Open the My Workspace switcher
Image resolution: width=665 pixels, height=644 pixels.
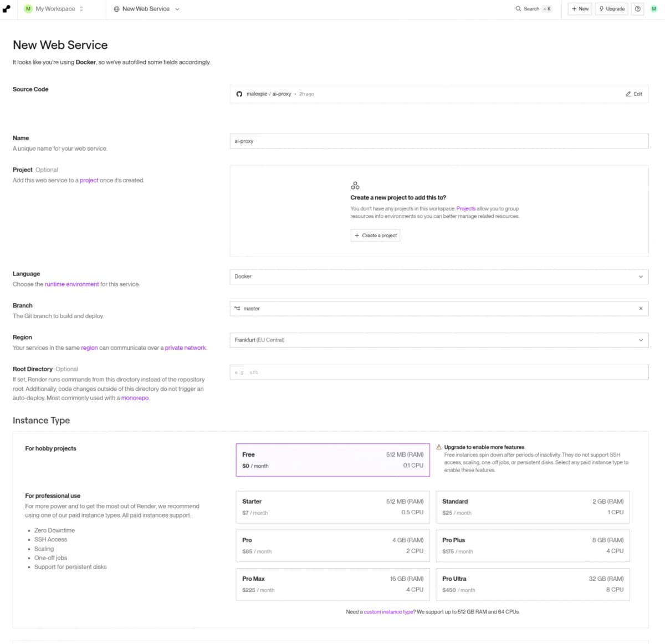click(x=54, y=9)
